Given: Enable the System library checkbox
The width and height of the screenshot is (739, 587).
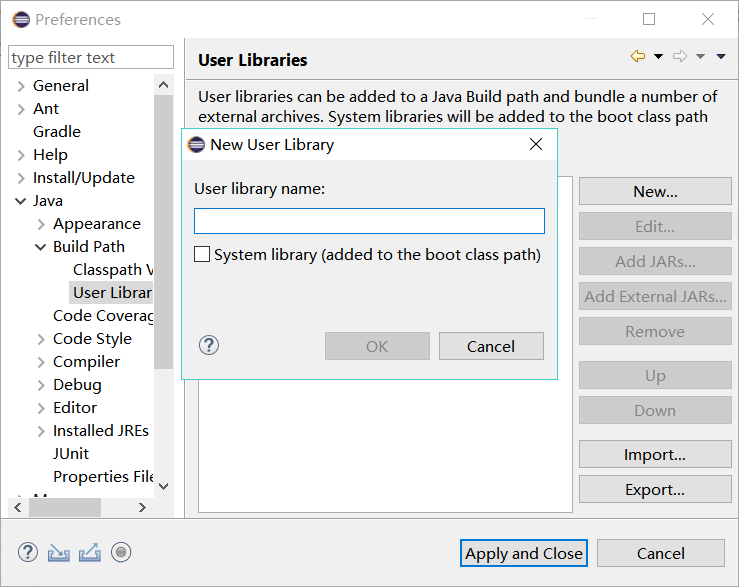Looking at the screenshot, I should coord(202,255).
